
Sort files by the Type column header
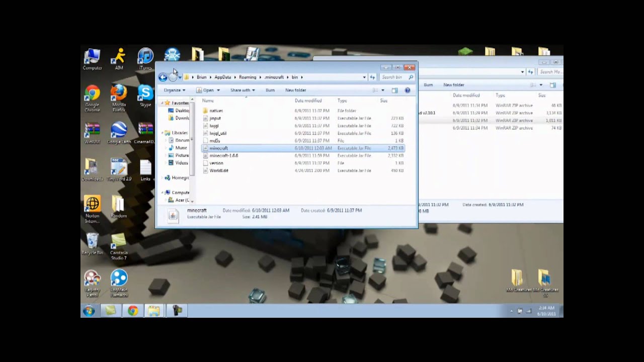[342, 101]
